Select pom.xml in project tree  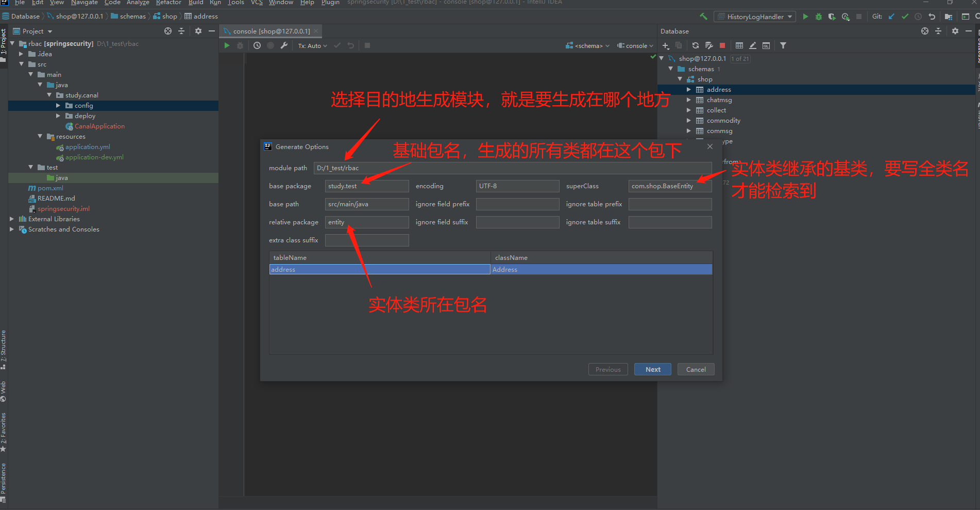pos(50,188)
